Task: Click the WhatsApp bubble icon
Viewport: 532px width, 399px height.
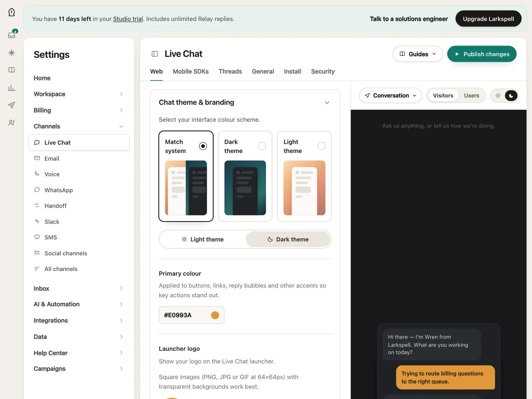Action: 37,190
